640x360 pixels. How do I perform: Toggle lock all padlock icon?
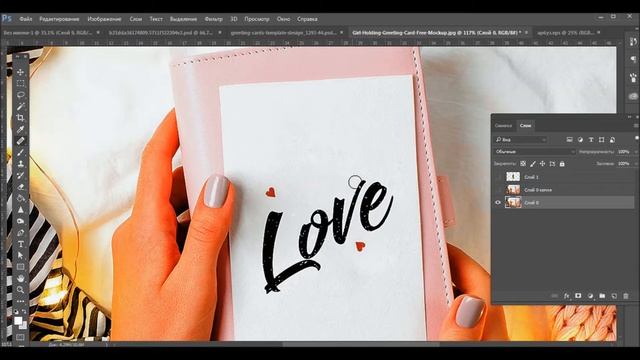coord(562,164)
